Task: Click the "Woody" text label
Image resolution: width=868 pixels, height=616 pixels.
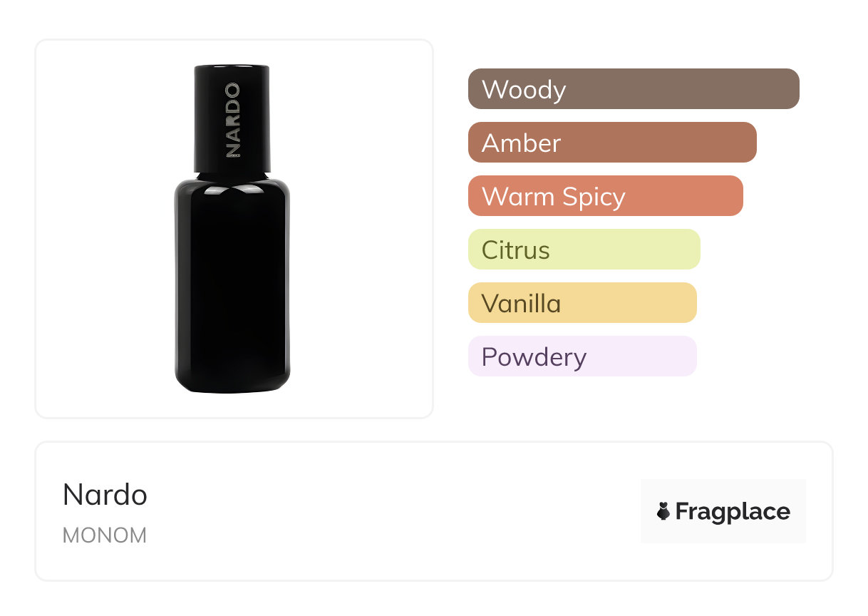Action: tap(524, 90)
